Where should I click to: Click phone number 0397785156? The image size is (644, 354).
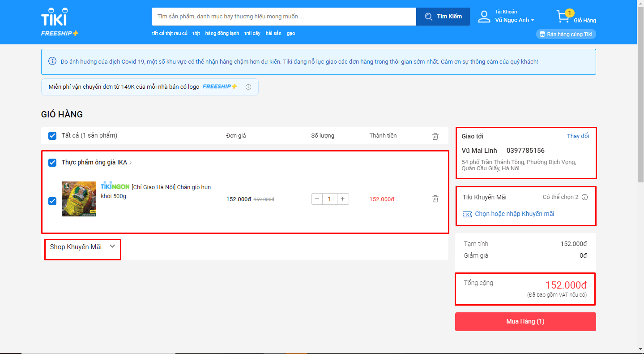click(525, 151)
